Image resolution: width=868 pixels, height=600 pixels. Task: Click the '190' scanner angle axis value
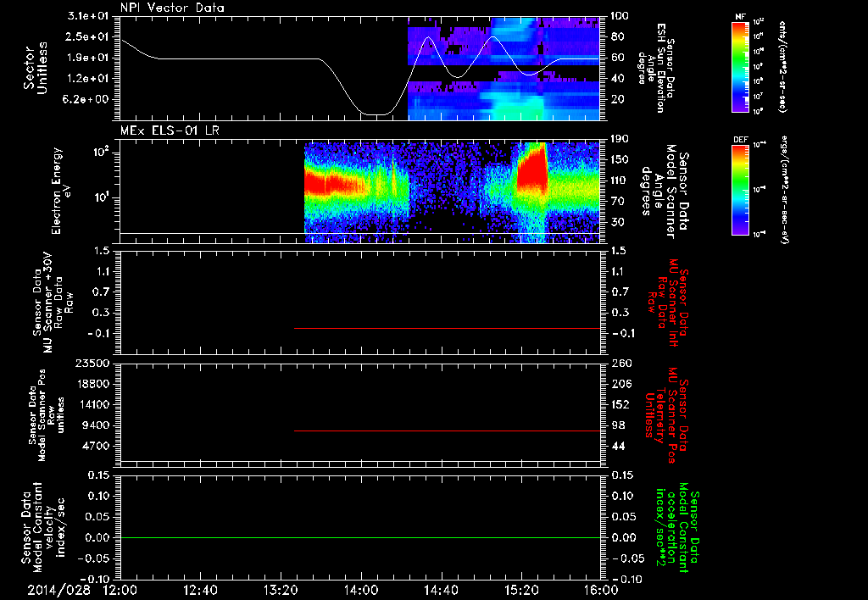pyautogui.click(x=620, y=139)
